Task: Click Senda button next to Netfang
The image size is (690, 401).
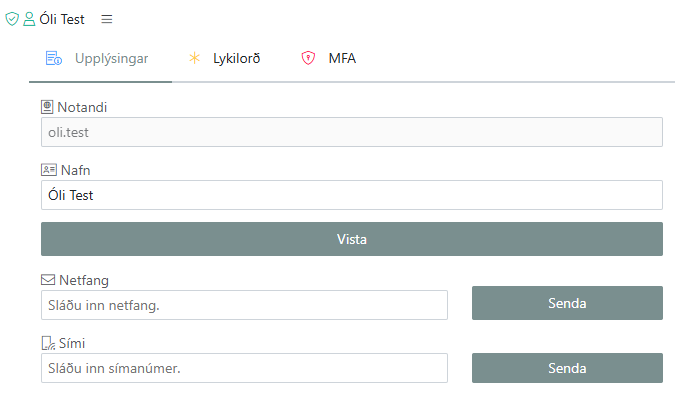Action: (x=566, y=303)
